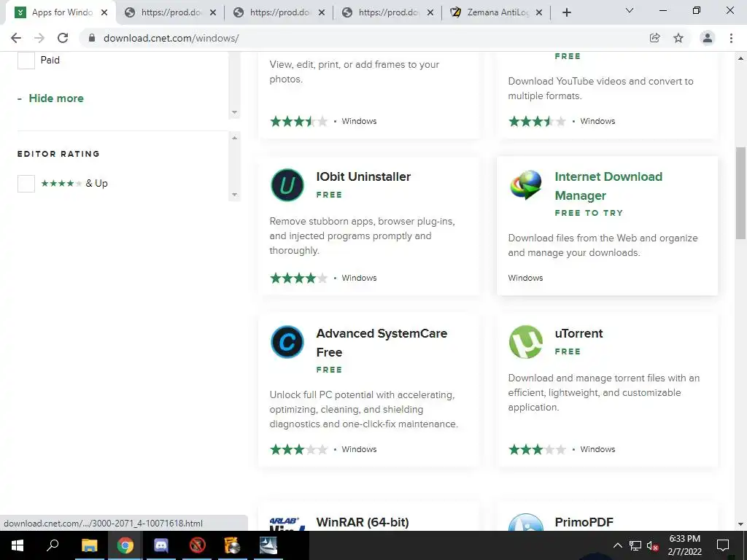Close the Zemana AntiLogger tab
The image size is (747, 560).
pyautogui.click(x=539, y=13)
